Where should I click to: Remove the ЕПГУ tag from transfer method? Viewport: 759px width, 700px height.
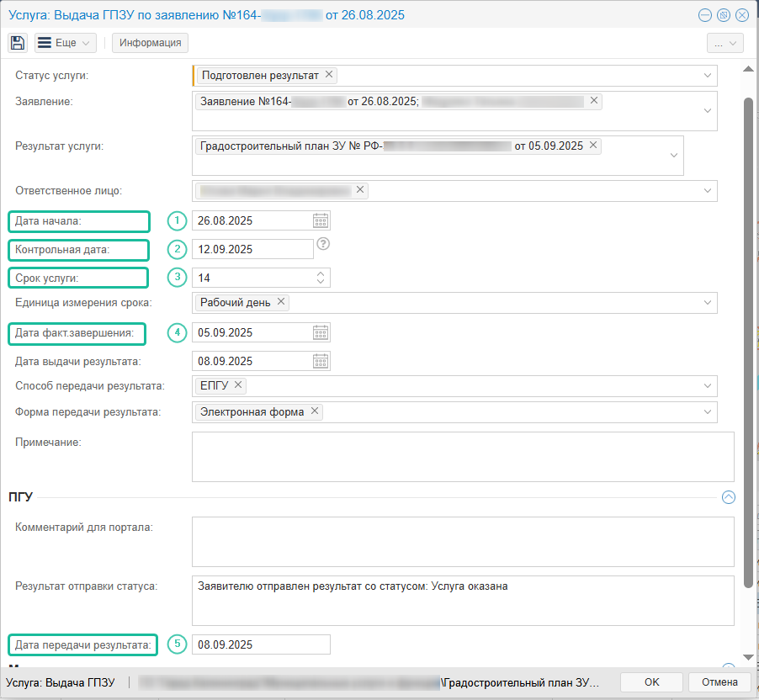238,385
